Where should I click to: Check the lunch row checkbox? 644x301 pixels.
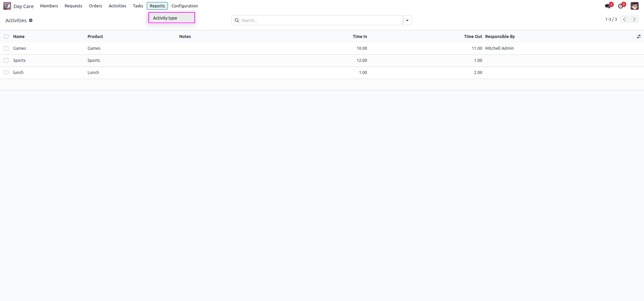[6, 73]
